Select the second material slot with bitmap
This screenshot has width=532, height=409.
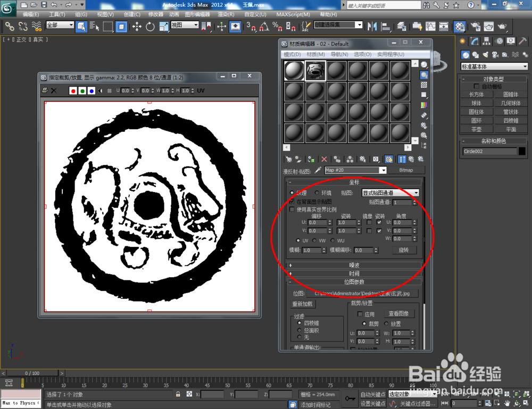point(315,71)
